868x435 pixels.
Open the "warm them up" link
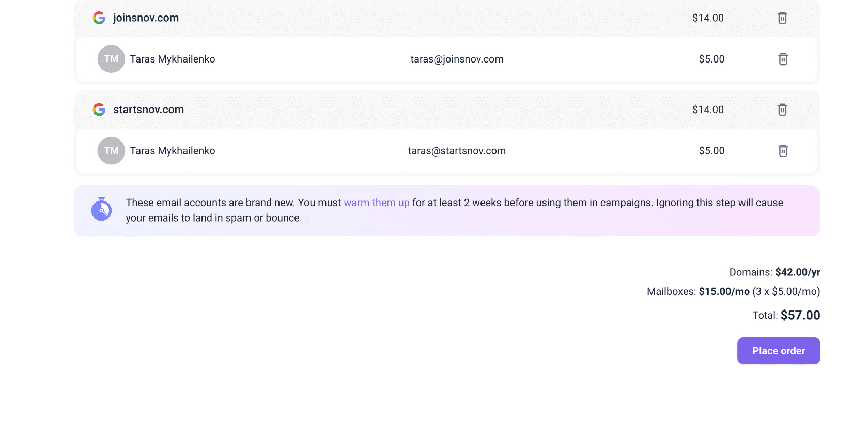(x=376, y=203)
